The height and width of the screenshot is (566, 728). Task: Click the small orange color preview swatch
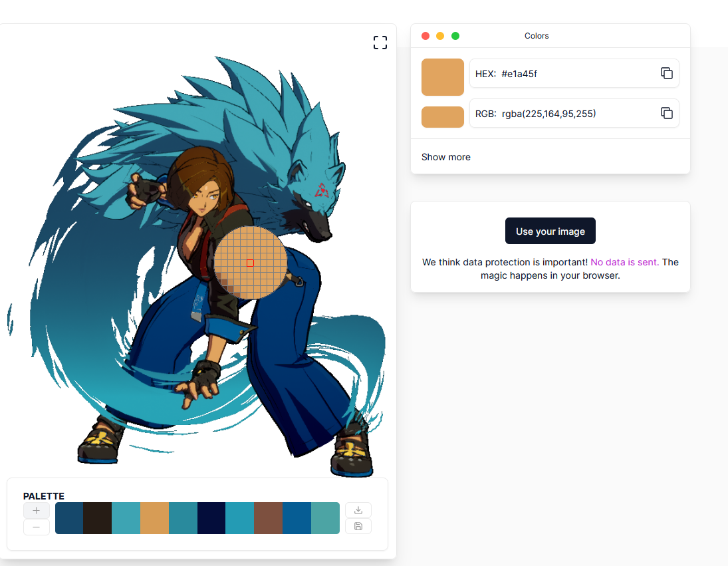[443, 117]
